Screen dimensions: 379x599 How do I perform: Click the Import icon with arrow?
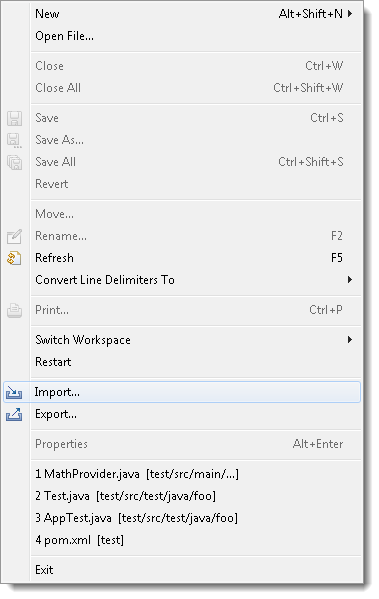pyautogui.click(x=14, y=392)
